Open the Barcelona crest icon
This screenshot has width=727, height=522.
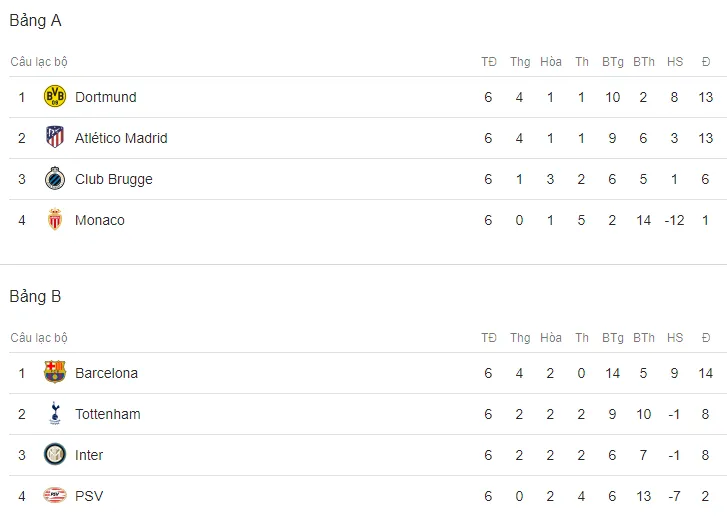(x=55, y=372)
